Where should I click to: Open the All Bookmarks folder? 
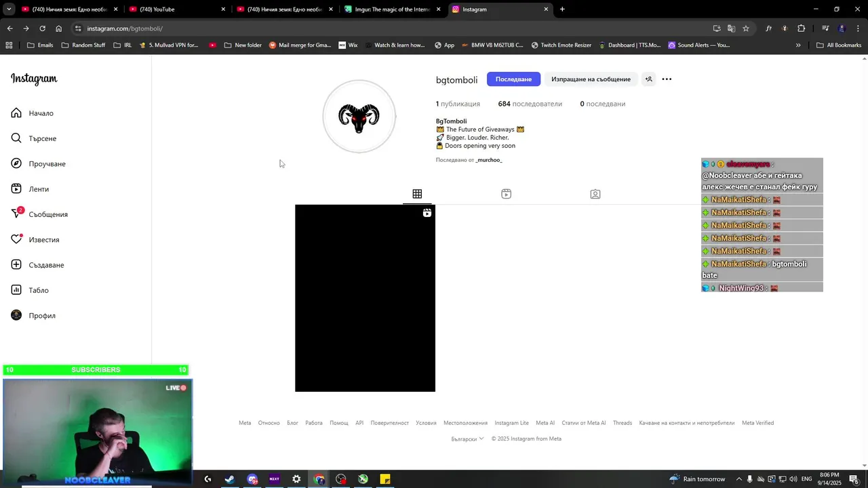pyautogui.click(x=839, y=45)
